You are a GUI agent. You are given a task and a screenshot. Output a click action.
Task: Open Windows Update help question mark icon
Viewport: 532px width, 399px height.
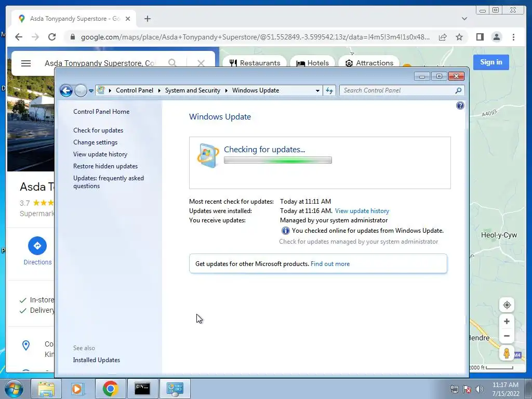(460, 105)
